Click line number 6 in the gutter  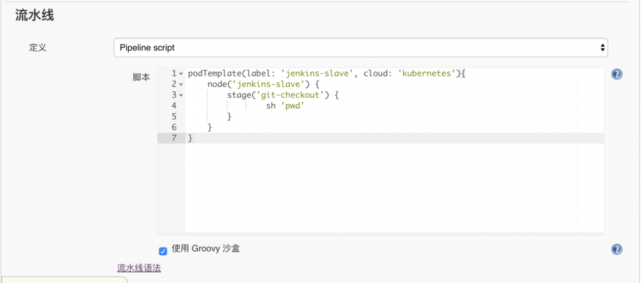tap(173, 127)
